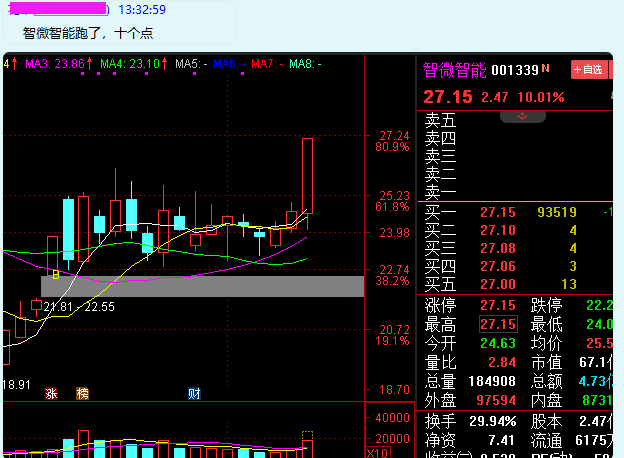The width and height of the screenshot is (624, 458).
Task: Click the 买一 volume 93519
Action: pos(557,212)
